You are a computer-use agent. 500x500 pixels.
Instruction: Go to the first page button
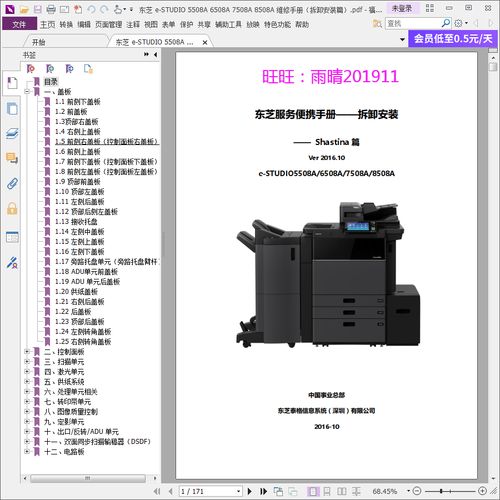[157, 491]
